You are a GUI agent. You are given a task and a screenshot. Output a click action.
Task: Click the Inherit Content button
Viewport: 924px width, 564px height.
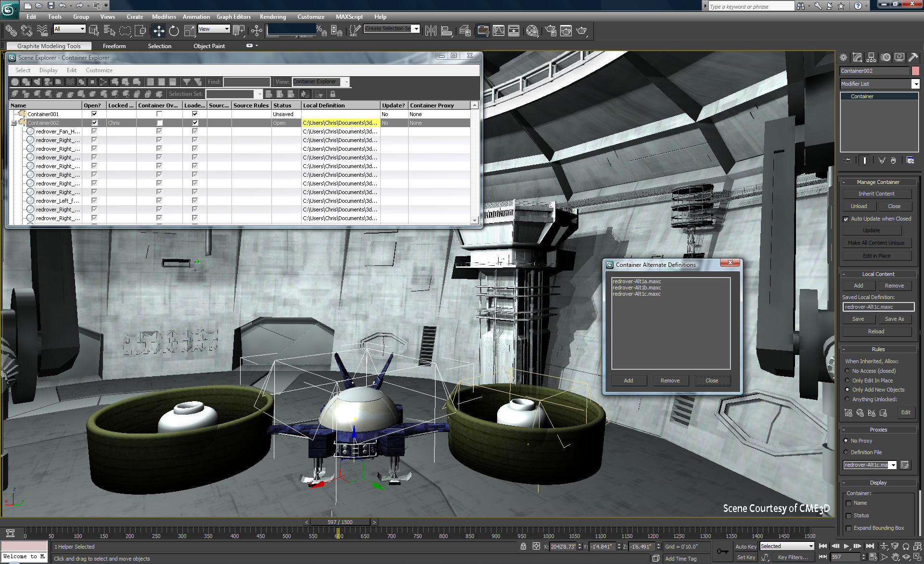coord(876,193)
